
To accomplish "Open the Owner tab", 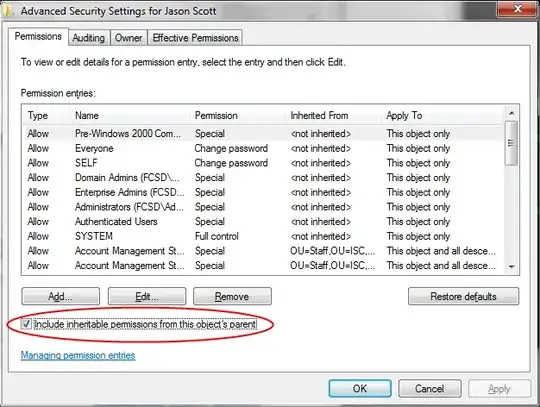I will coord(128,38).
